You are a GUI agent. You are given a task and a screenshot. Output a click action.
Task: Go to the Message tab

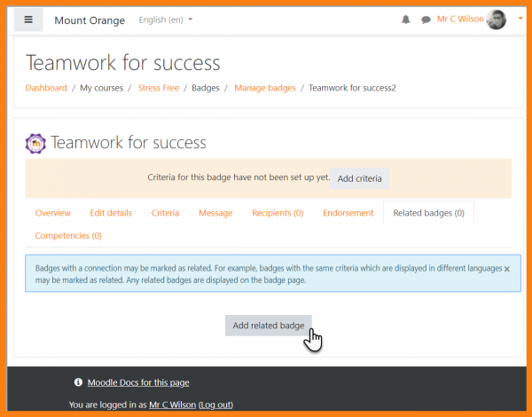point(215,213)
